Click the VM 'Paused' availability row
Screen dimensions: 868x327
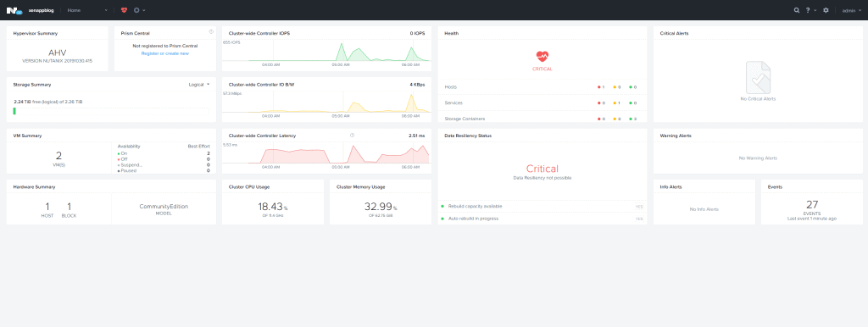[164, 170]
